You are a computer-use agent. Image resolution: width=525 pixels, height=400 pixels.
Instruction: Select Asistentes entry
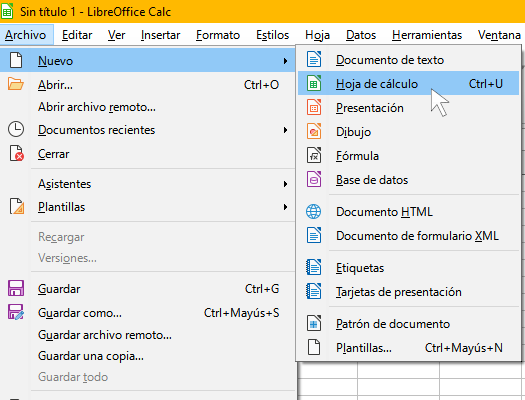click(147, 184)
